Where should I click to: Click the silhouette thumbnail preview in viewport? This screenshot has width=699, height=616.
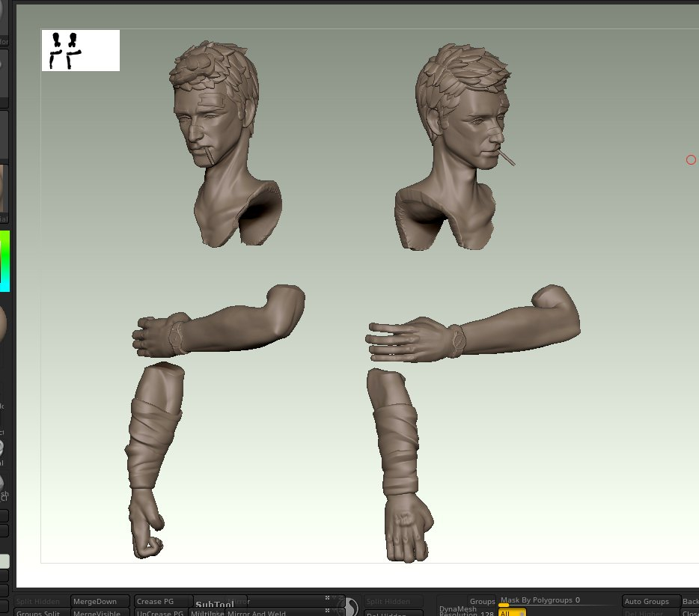pos(80,50)
